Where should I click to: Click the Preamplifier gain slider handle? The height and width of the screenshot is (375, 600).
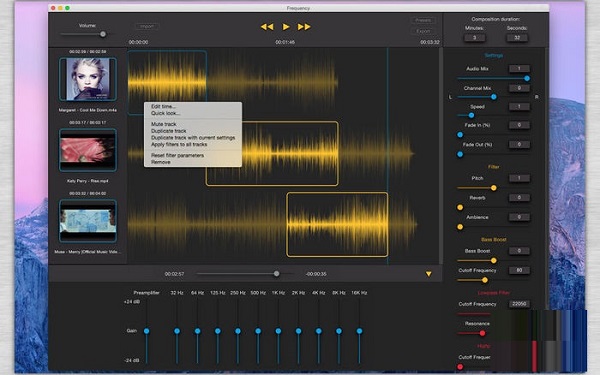pos(147,331)
